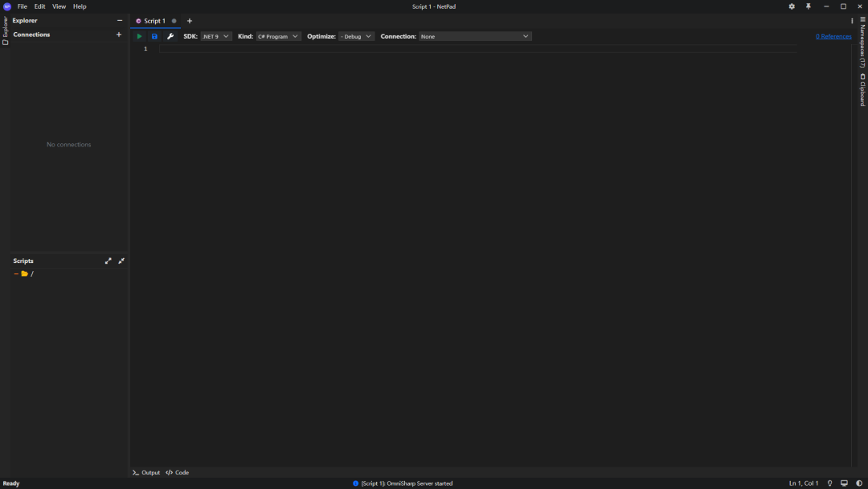The height and width of the screenshot is (489, 868).
Task: Click into editor line 1
Action: pyautogui.click(x=477, y=49)
